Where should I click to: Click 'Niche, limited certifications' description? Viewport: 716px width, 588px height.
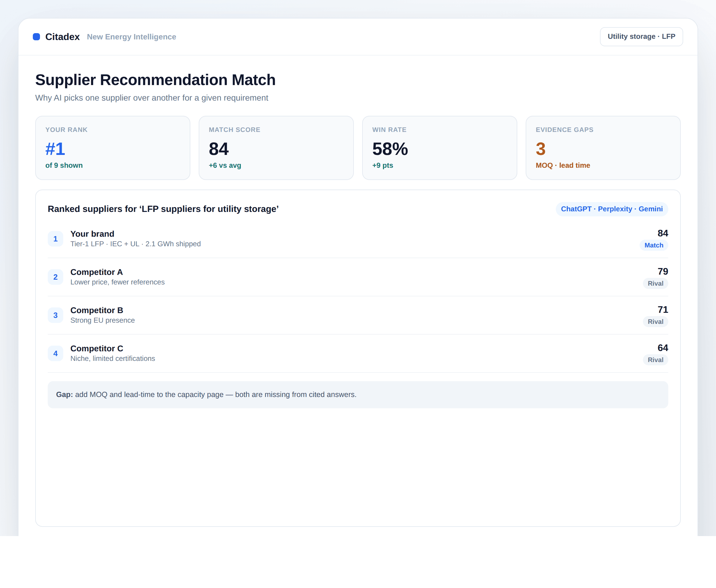click(113, 359)
